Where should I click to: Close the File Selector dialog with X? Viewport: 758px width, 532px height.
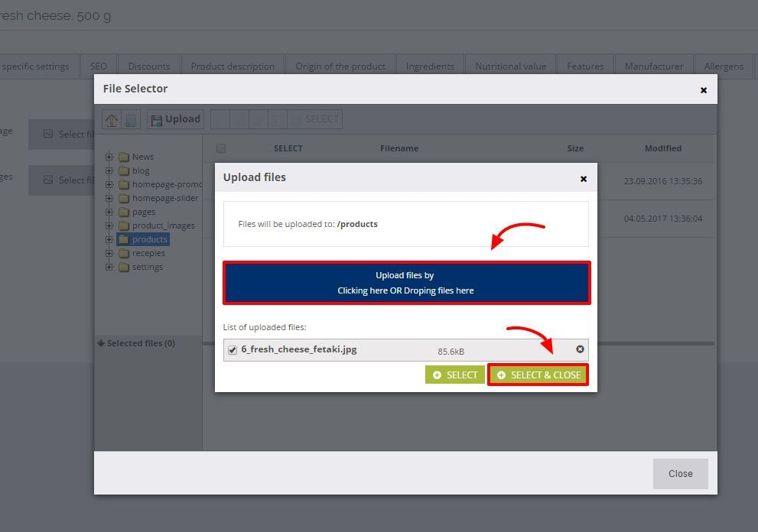click(x=704, y=90)
